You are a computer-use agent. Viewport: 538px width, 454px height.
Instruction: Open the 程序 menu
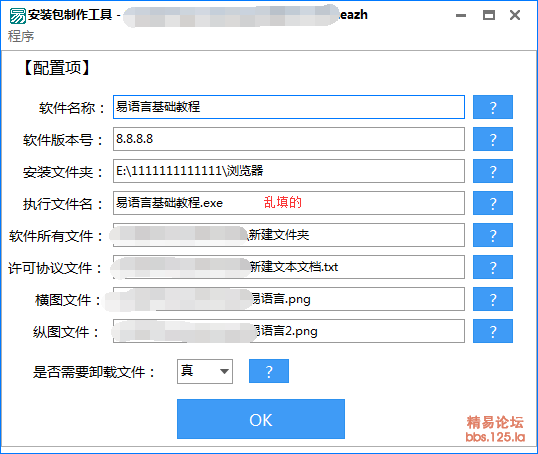[x=21, y=36]
